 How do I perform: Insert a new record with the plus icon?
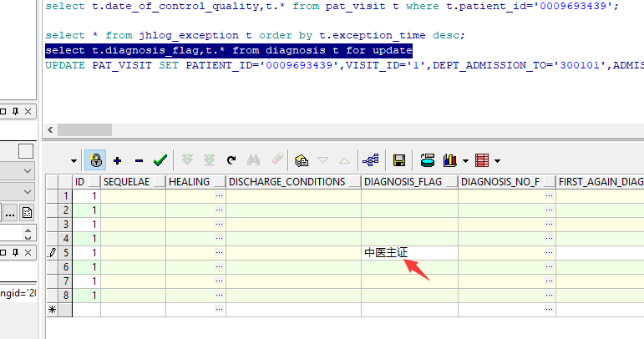tap(118, 160)
